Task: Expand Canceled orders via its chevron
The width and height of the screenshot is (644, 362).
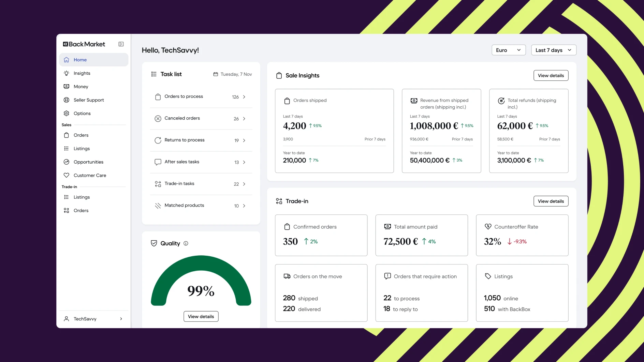Action: point(244,119)
